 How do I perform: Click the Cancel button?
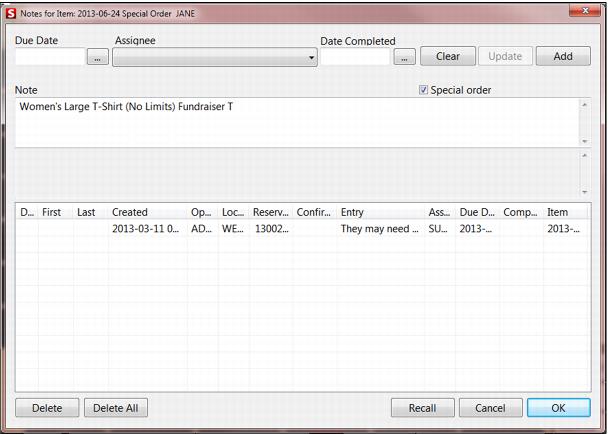[x=491, y=408]
